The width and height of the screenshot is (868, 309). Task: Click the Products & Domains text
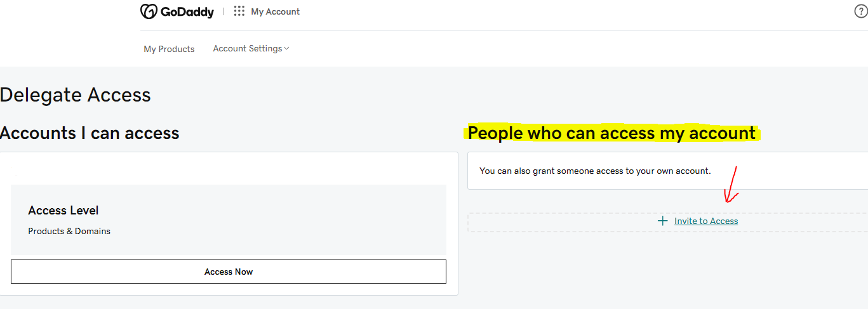pos(69,231)
